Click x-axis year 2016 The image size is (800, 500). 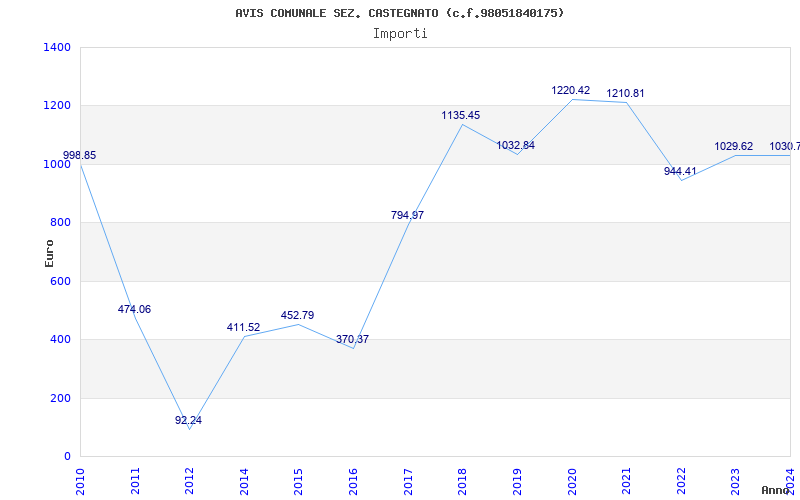click(x=353, y=481)
